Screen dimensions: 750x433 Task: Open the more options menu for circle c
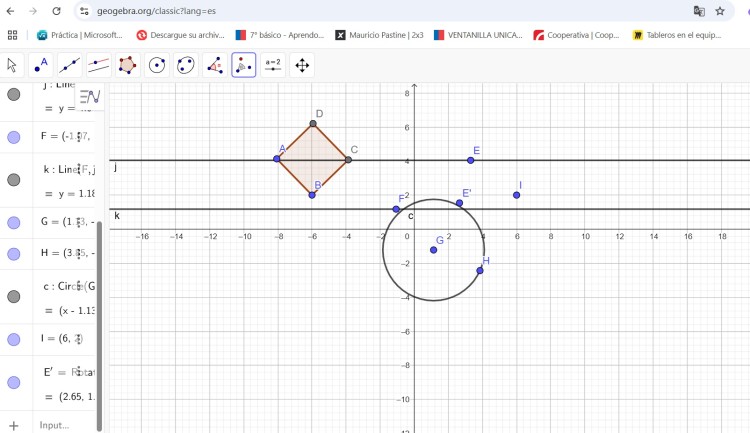click(79, 286)
